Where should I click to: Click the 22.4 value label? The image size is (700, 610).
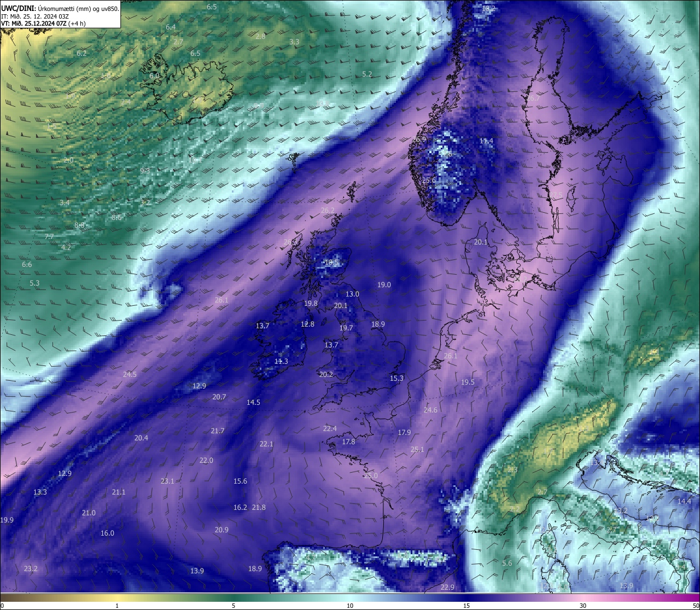[330, 428]
